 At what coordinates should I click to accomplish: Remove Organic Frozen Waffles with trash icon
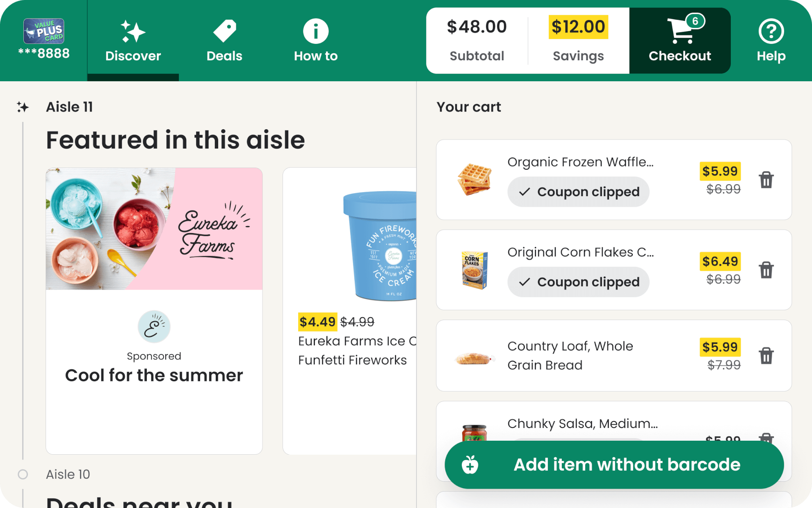point(766,180)
